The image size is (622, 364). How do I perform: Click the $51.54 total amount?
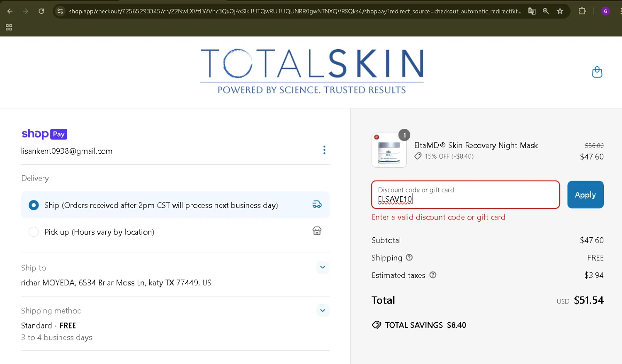coord(588,300)
